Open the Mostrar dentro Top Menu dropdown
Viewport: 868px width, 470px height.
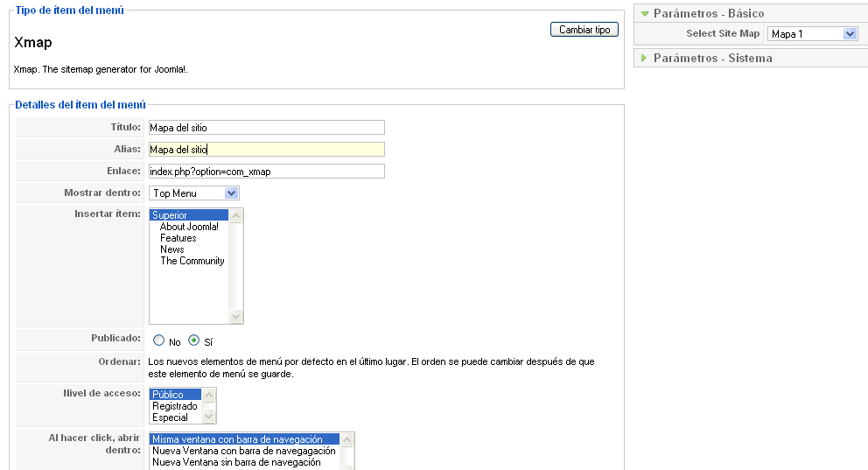tap(194, 193)
